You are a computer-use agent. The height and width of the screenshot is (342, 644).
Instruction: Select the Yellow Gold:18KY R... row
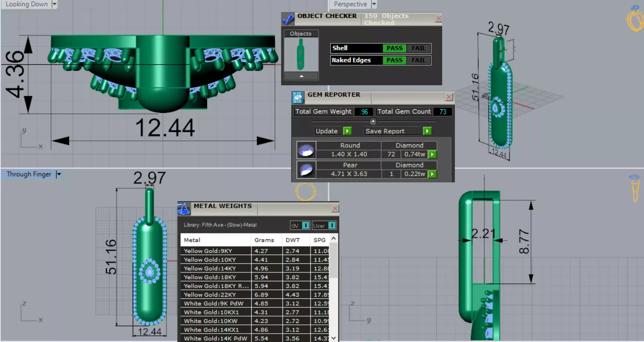click(x=255, y=286)
